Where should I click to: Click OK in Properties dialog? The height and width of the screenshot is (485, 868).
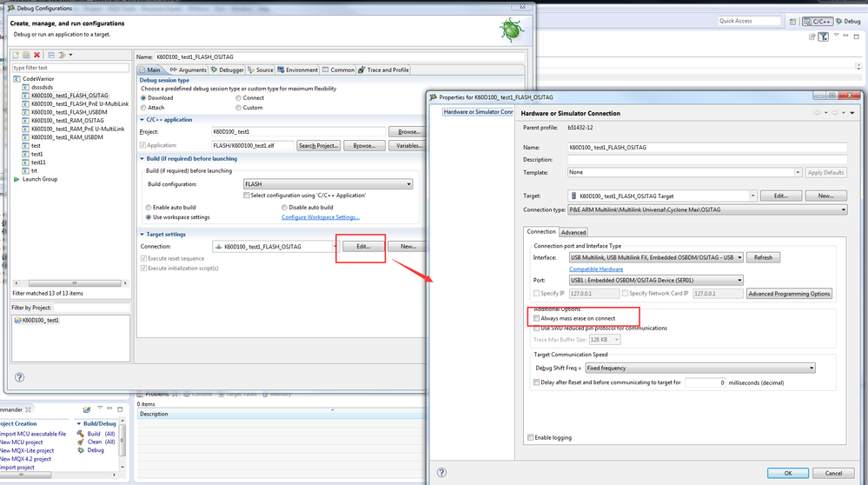click(x=788, y=473)
